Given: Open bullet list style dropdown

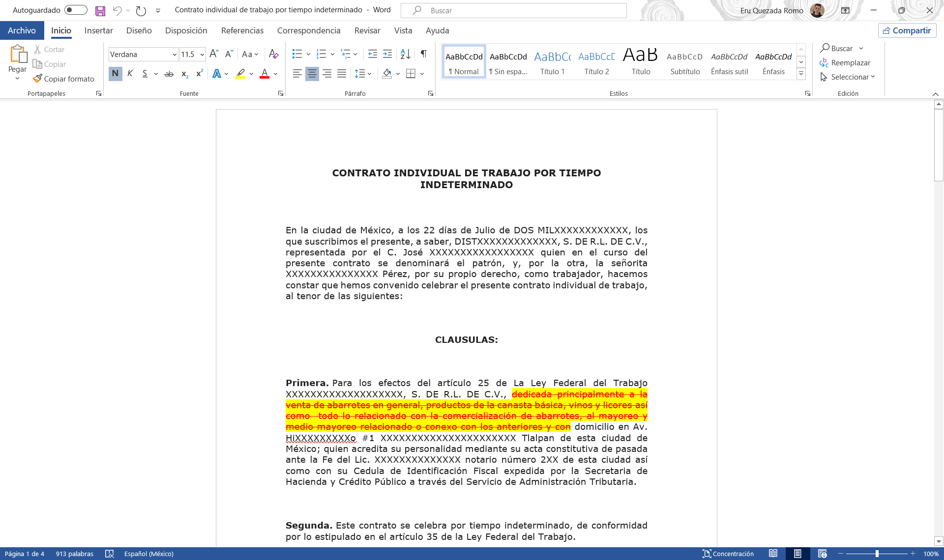Looking at the screenshot, I should click(x=308, y=54).
